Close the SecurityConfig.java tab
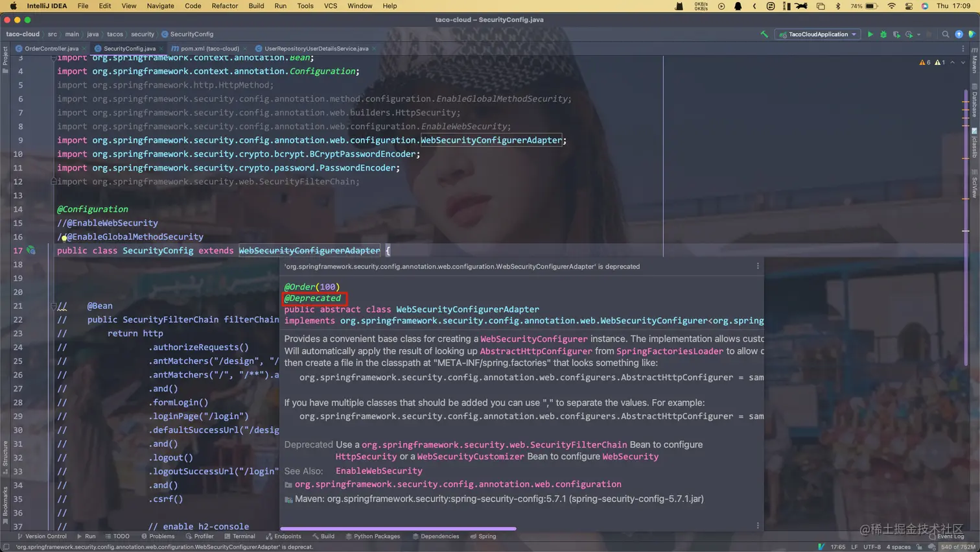980x552 pixels. [x=161, y=49]
